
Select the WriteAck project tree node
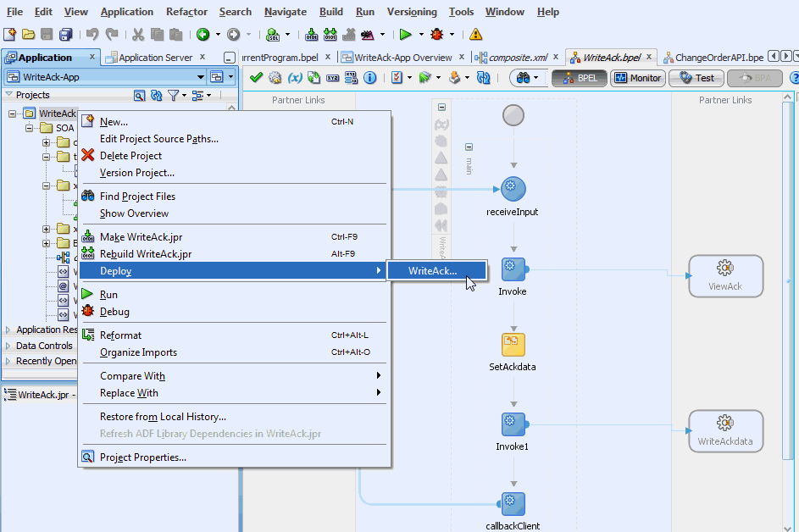point(58,114)
